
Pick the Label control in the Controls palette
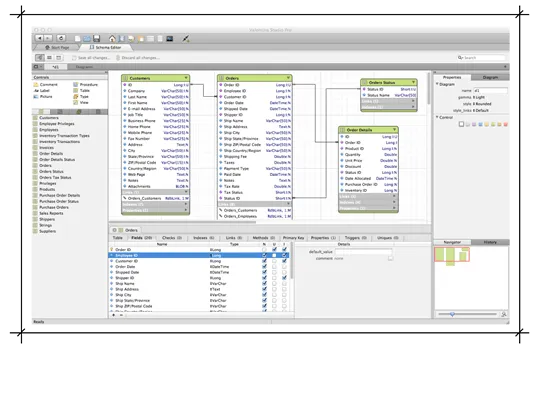coord(42,91)
